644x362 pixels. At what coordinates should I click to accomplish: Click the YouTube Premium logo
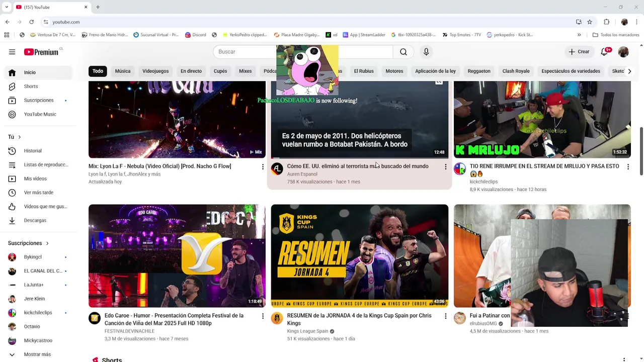coord(41,52)
